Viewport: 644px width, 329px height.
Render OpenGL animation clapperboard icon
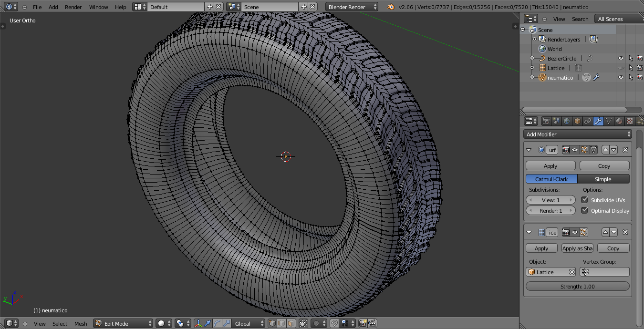[x=372, y=323]
